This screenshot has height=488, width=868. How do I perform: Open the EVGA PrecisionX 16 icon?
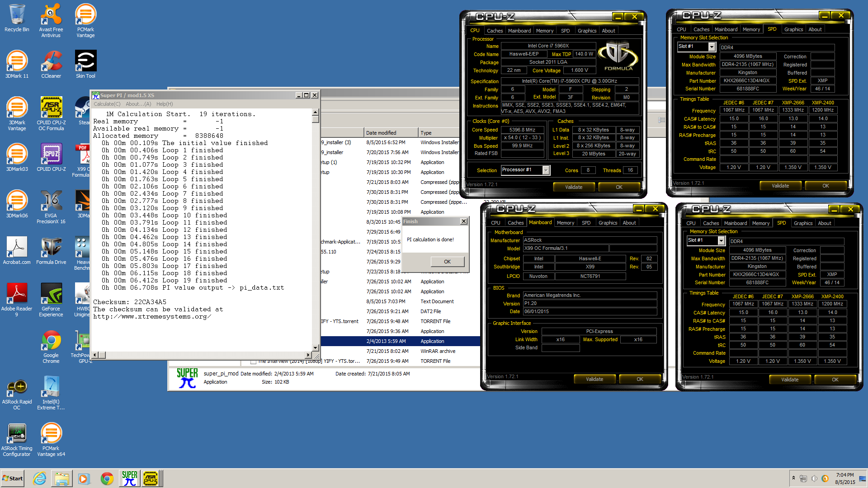(x=51, y=207)
